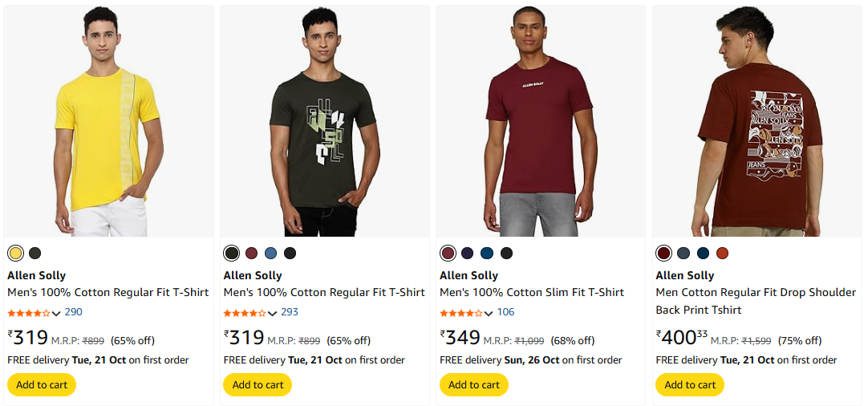Expand rating breakdown for 290-review T-shirt

[x=57, y=313]
